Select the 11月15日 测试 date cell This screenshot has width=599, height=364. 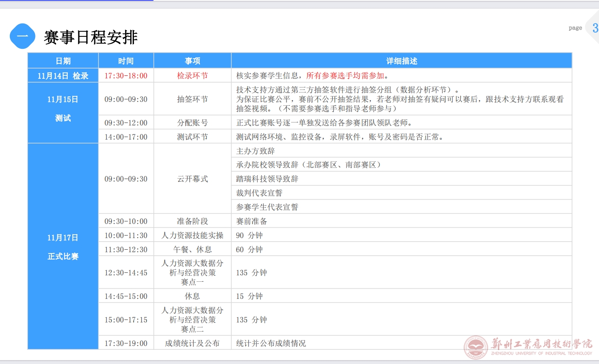[63, 109]
